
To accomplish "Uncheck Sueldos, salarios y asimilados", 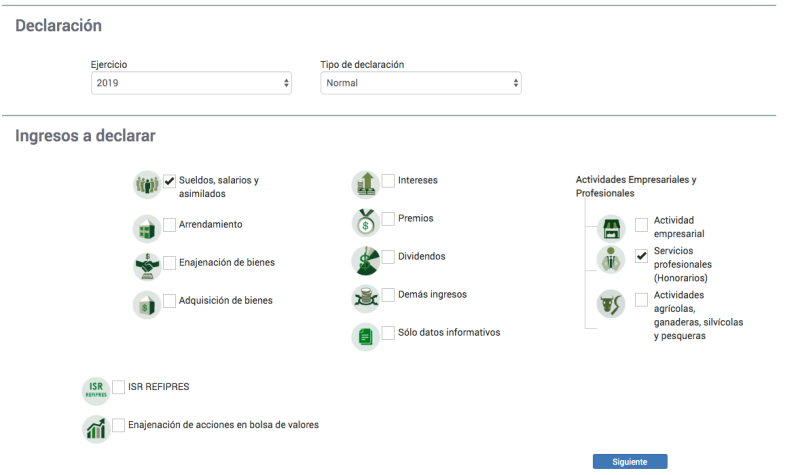I will coord(169,181).
